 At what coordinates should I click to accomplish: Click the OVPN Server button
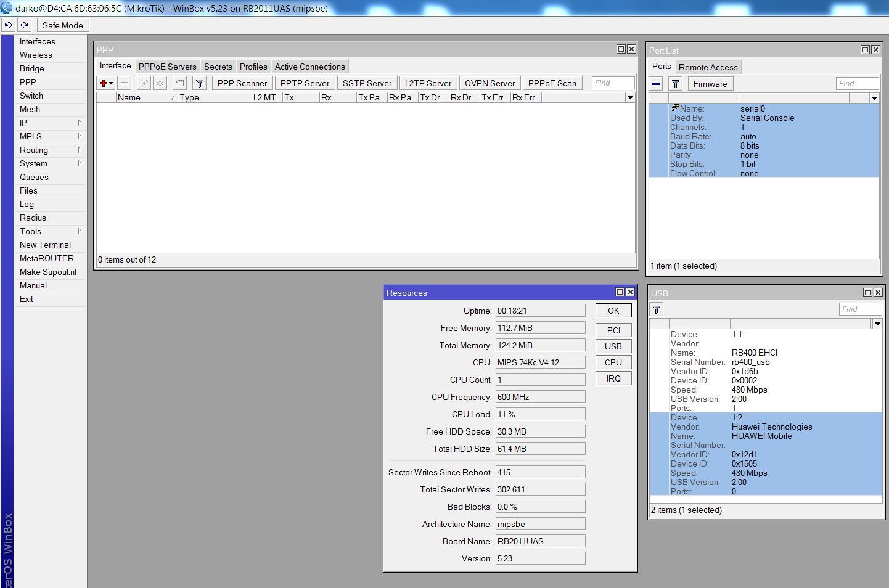click(490, 83)
